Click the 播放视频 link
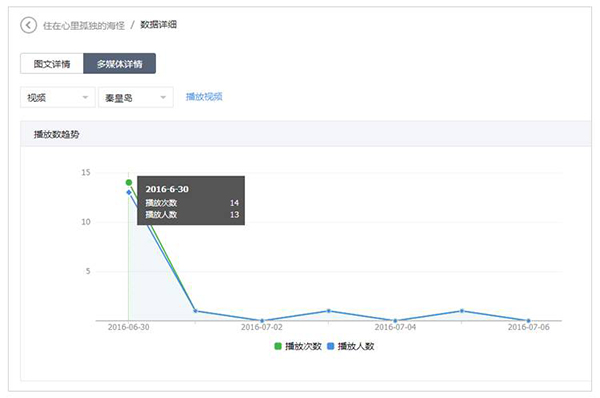This screenshot has width=600, height=398. 204,97
